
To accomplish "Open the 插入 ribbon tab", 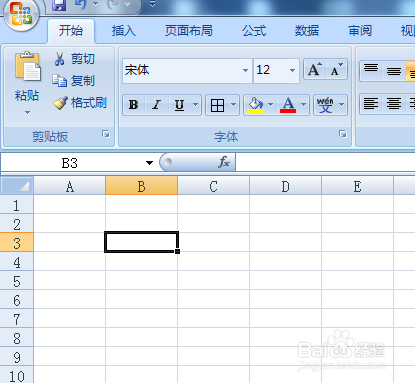I will pyautogui.click(x=124, y=31).
